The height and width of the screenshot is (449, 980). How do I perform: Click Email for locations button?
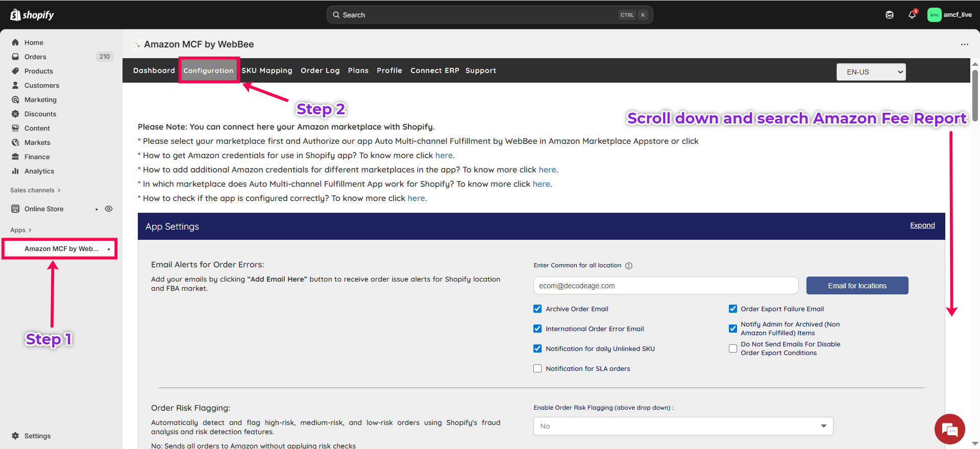[857, 286]
